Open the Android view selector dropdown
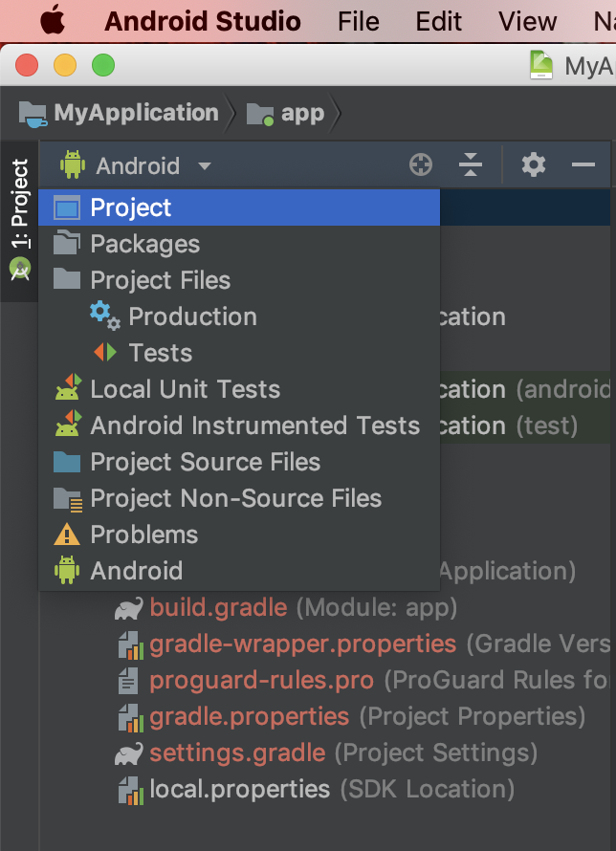The image size is (616, 851). (x=136, y=165)
